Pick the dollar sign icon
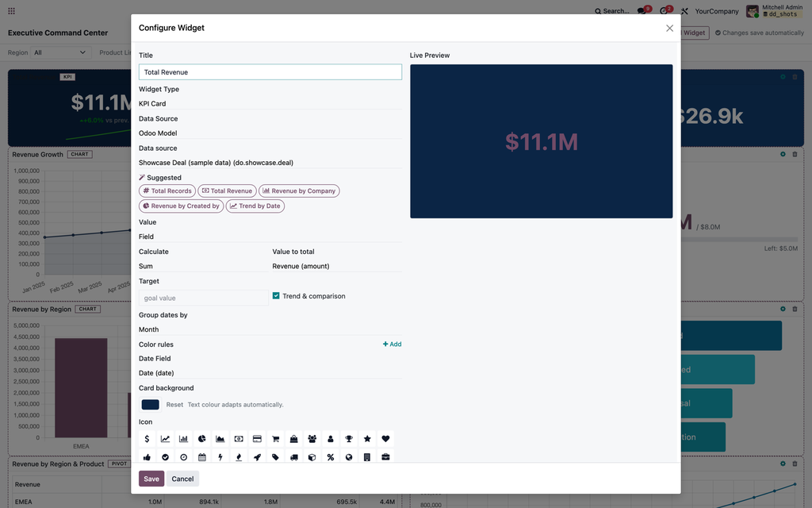This screenshot has height=508, width=812. [147, 438]
